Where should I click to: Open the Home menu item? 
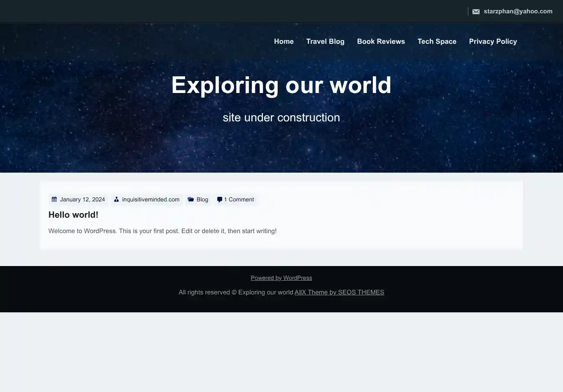(x=284, y=41)
